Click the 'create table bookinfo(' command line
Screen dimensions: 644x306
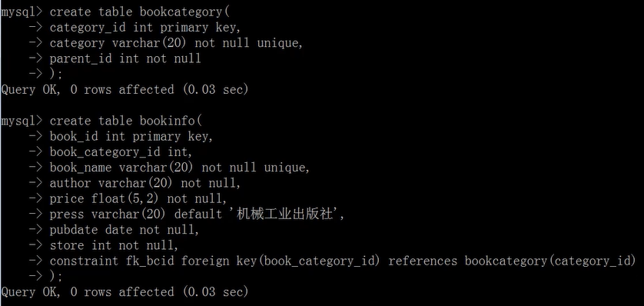(126, 121)
